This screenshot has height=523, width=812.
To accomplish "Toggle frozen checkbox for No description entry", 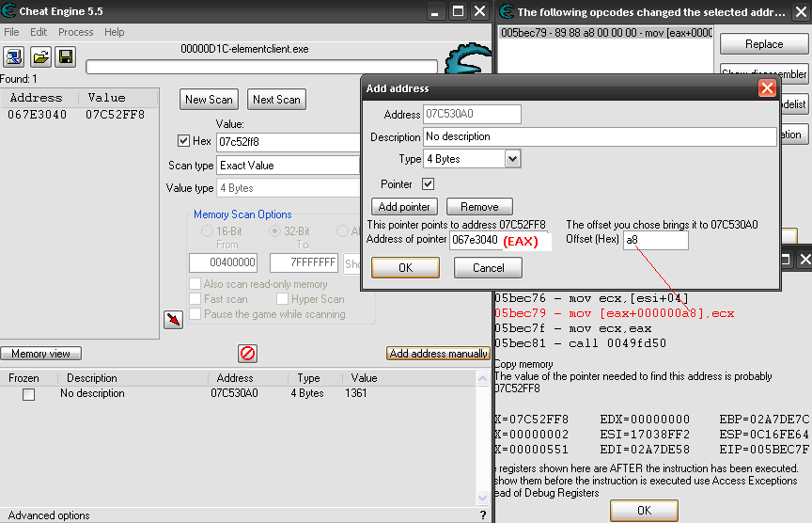I will pyautogui.click(x=28, y=394).
